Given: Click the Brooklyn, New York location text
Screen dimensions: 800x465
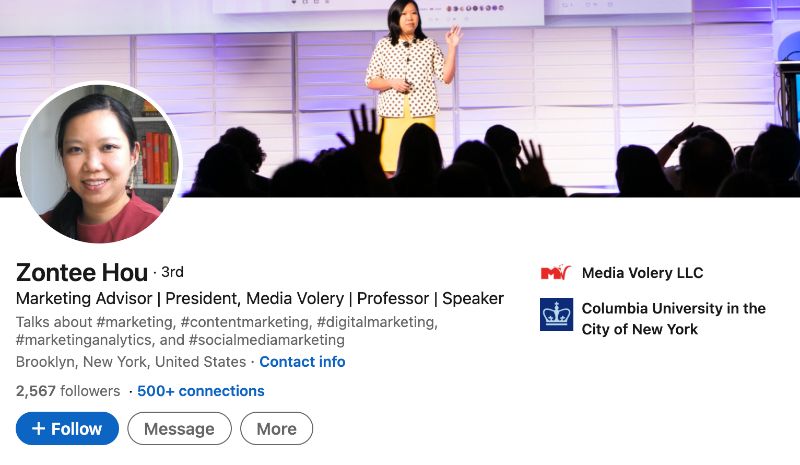Looking at the screenshot, I should (x=131, y=362).
